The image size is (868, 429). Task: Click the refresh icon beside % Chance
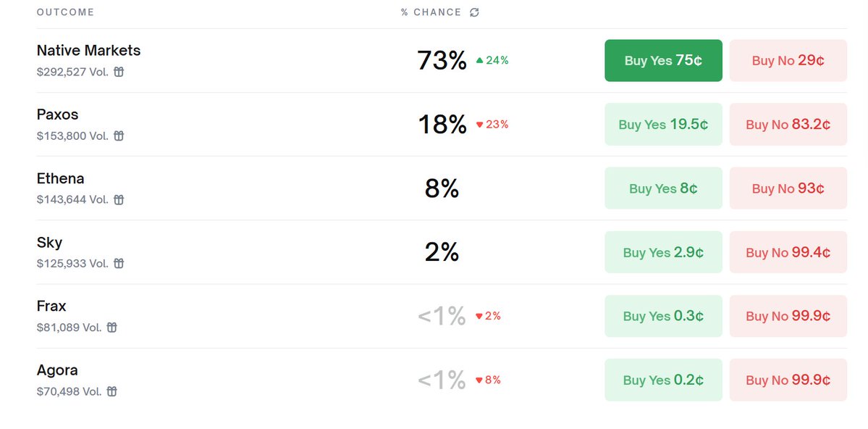click(474, 12)
